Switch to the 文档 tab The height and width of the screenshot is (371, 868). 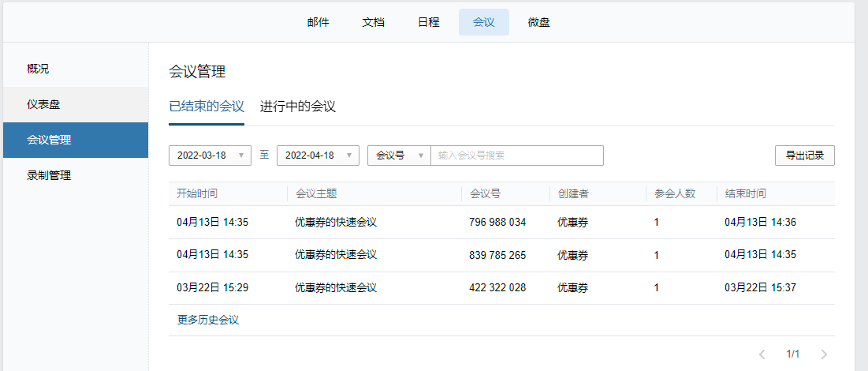coord(374,22)
